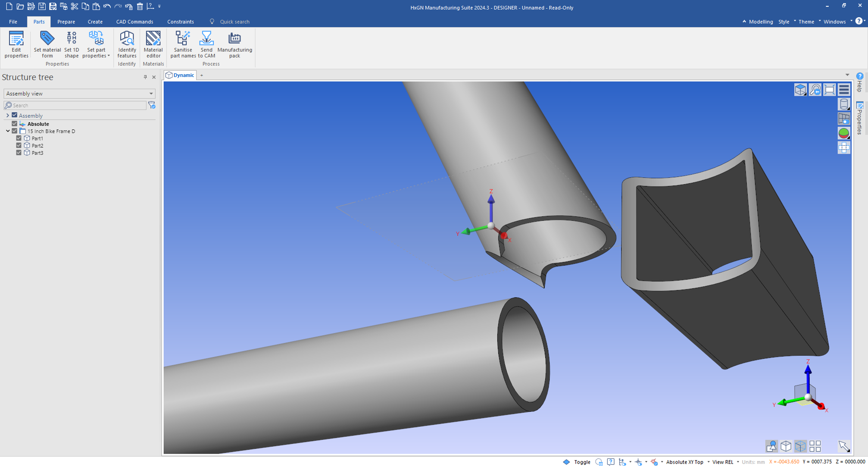Open the Theme dropdown
Image resolution: width=868 pixels, height=467 pixels.
pos(809,22)
